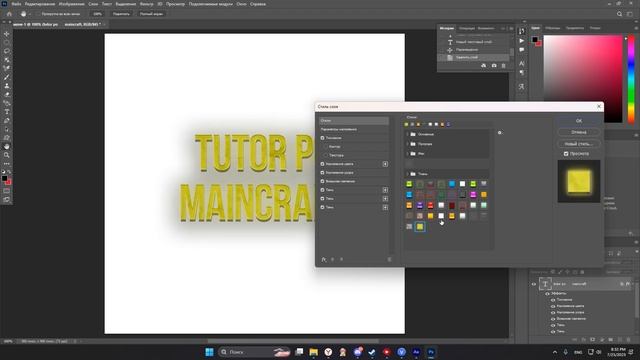Toggle the Наложение цвета checkbox in dialog

[x=322, y=164]
